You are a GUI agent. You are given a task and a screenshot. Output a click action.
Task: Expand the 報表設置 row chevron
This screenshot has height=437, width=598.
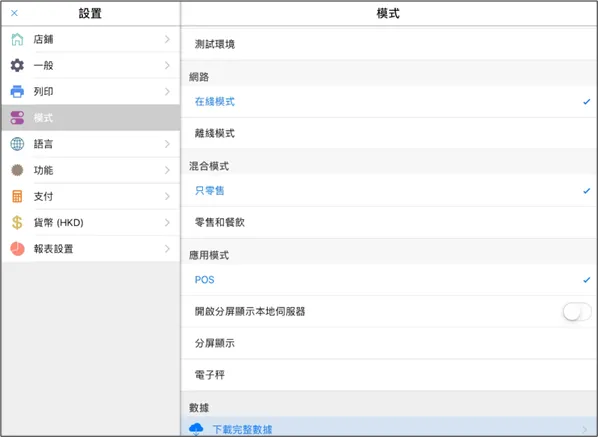[x=167, y=249]
